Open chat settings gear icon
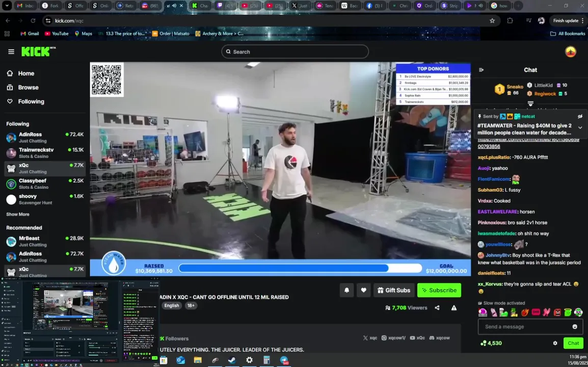 click(555, 343)
